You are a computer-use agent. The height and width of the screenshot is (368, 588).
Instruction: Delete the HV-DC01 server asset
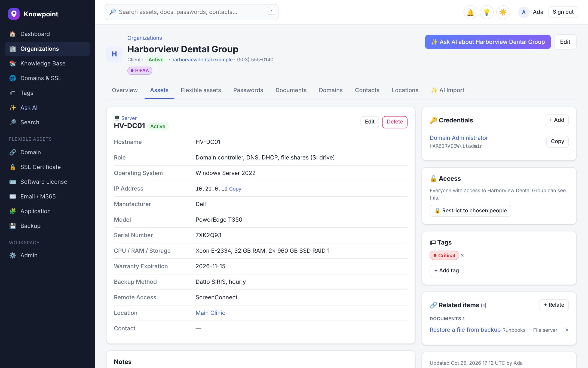[395, 122]
